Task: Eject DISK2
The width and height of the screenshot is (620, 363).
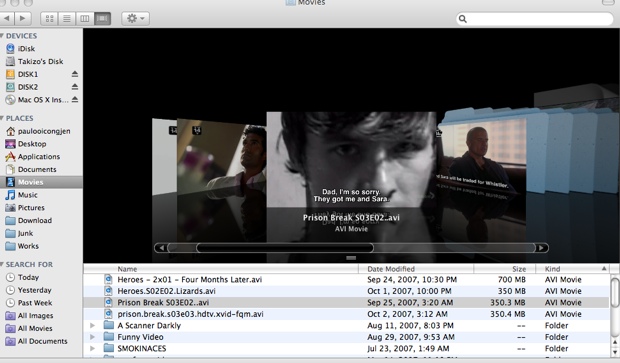Action: pos(75,87)
